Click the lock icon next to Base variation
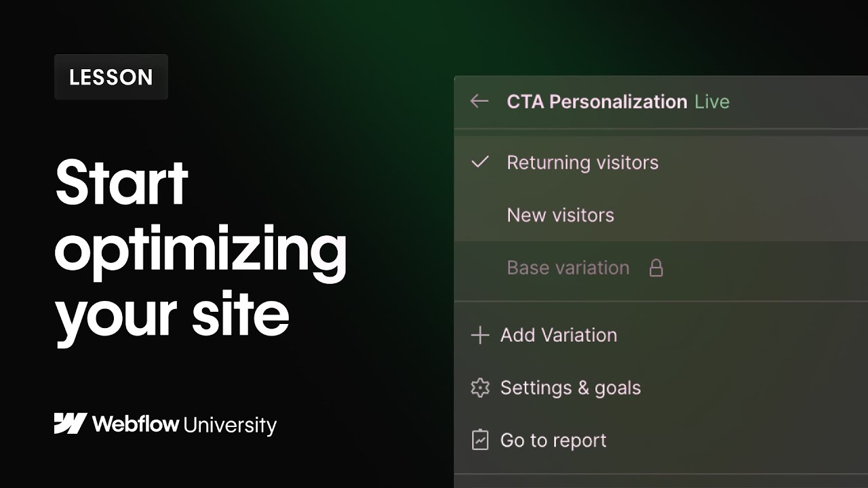 [656, 268]
